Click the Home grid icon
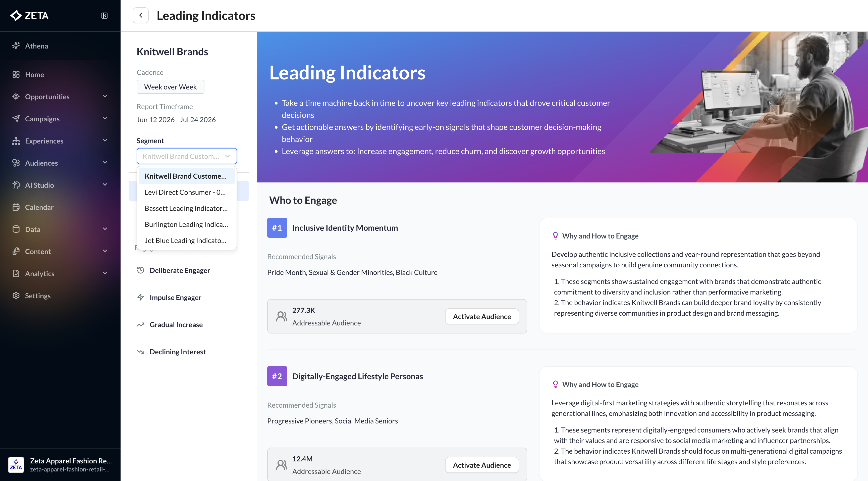The width and height of the screenshot is (868, 481). tap(16, 74)
